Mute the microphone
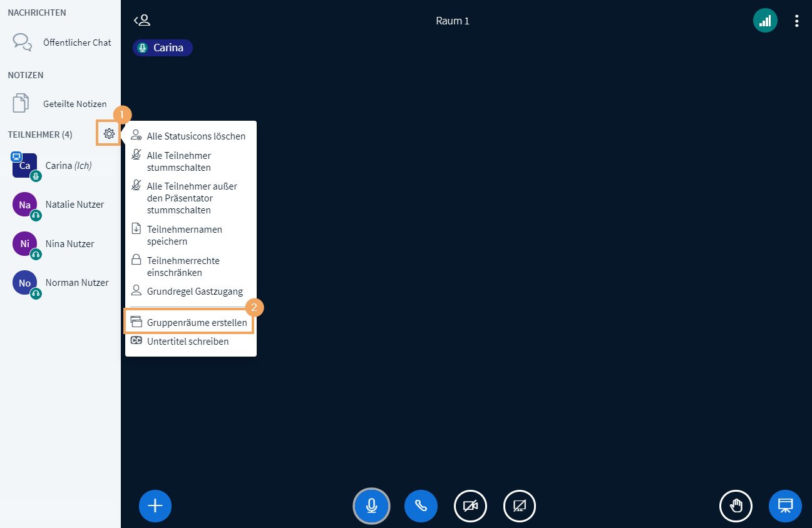This screenshot has width=812, height=528. point(371,506)
